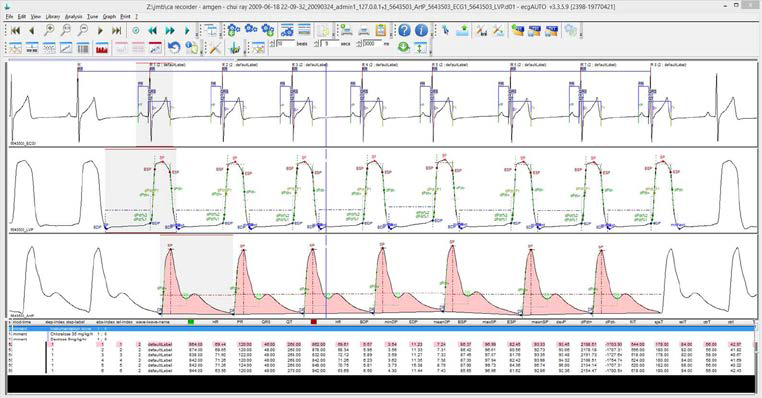The image size is (762, 398).
Task: Step back using the single left arrow icon
Action: 32,31
